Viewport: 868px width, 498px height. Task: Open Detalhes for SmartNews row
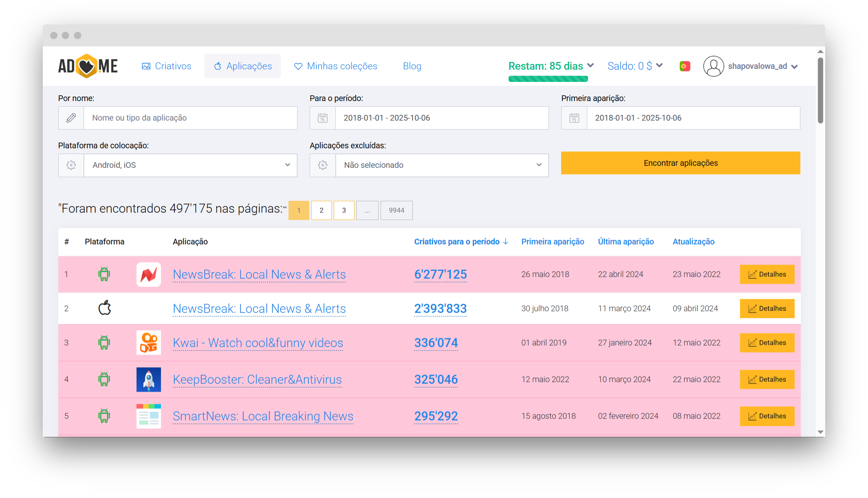[x=767, y=416]
